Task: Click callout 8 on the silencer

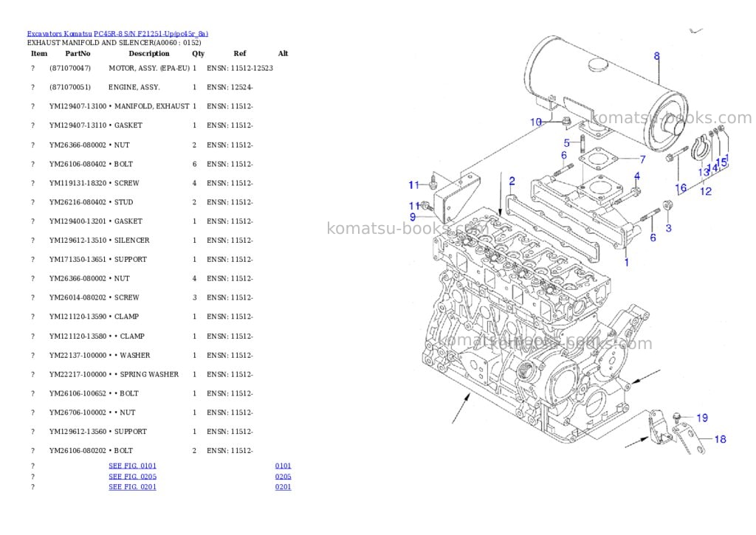Action: (x=656, y=56)
